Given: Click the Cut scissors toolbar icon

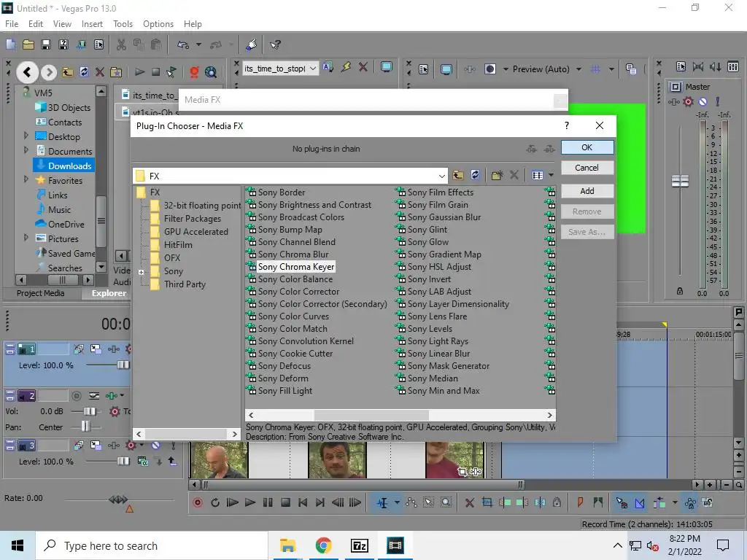Looking at the screenshot, I should 121,44.
